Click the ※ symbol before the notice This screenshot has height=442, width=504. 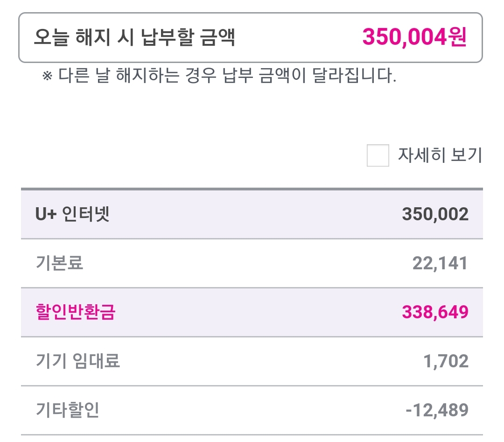48,76
